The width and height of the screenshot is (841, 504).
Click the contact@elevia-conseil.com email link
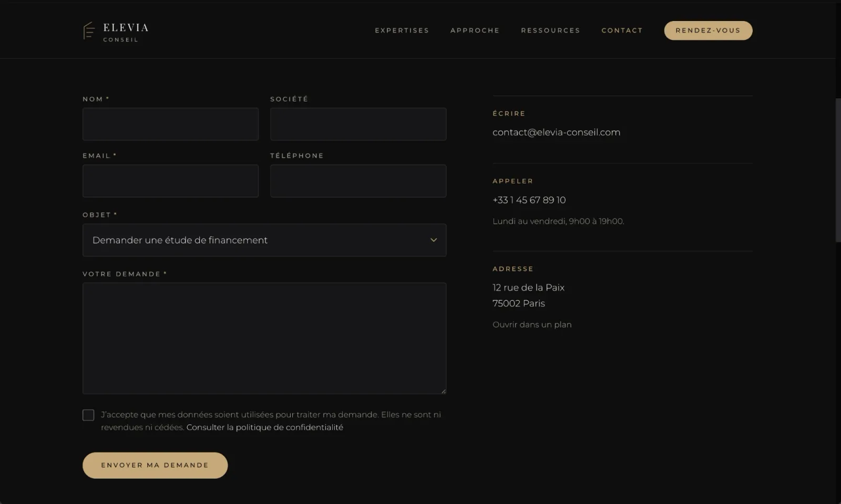(556, 132)
